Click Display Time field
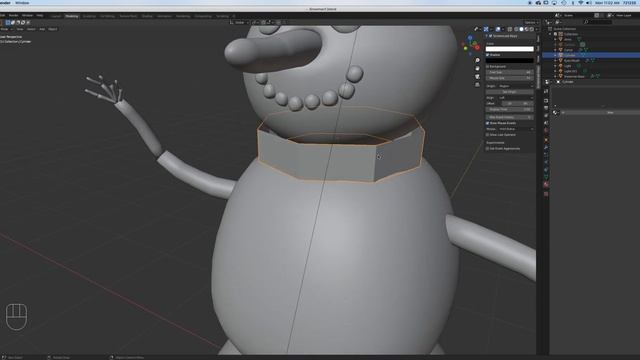 (509, 109)
